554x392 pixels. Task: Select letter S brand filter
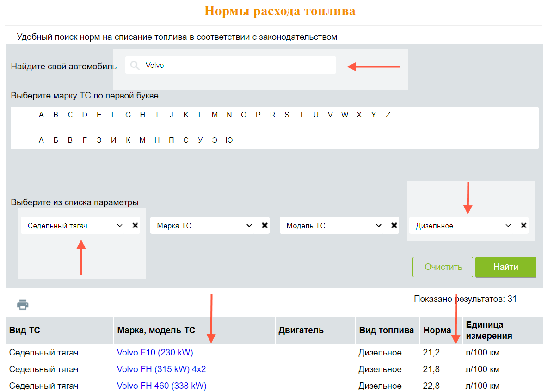pos(287,115)
